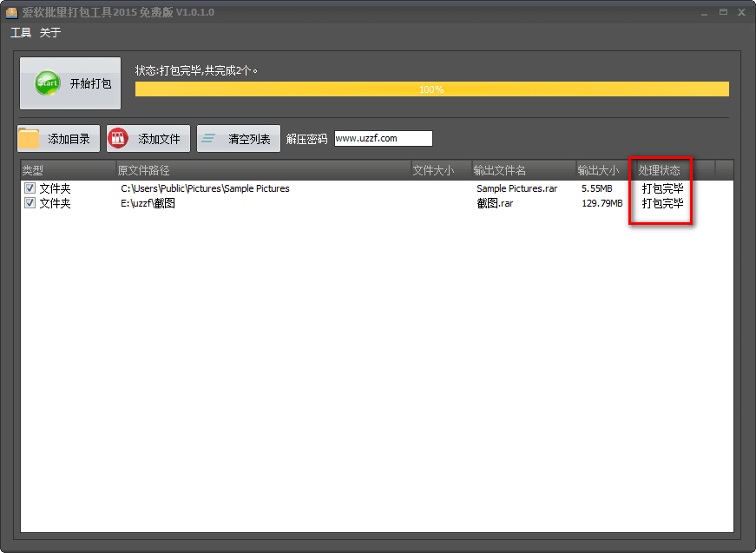Screen dimensions: 756x553
Task: Click the 添加目录 button text
Action: (x=69, y=139)
